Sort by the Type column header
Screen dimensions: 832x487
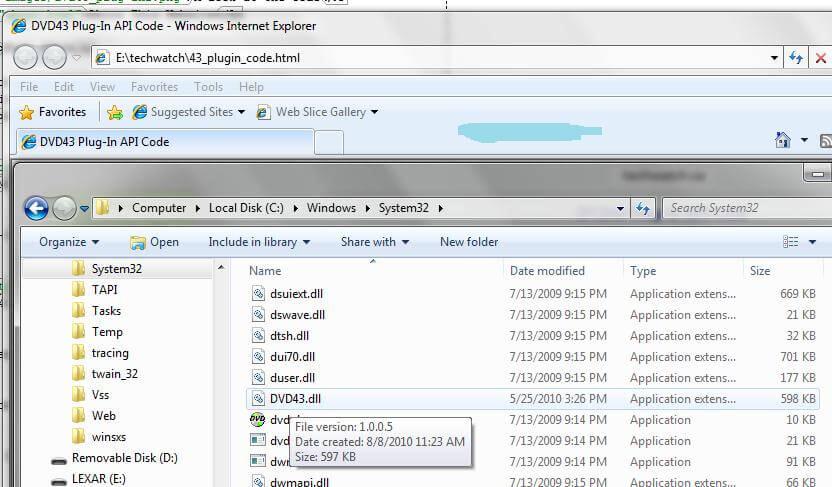pyautogui.click(x=643, y=271)
